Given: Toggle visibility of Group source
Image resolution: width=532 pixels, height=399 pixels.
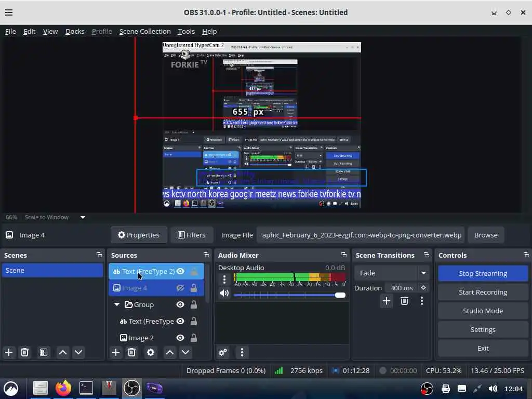Looking at the screenshot, I should point(180,304).
